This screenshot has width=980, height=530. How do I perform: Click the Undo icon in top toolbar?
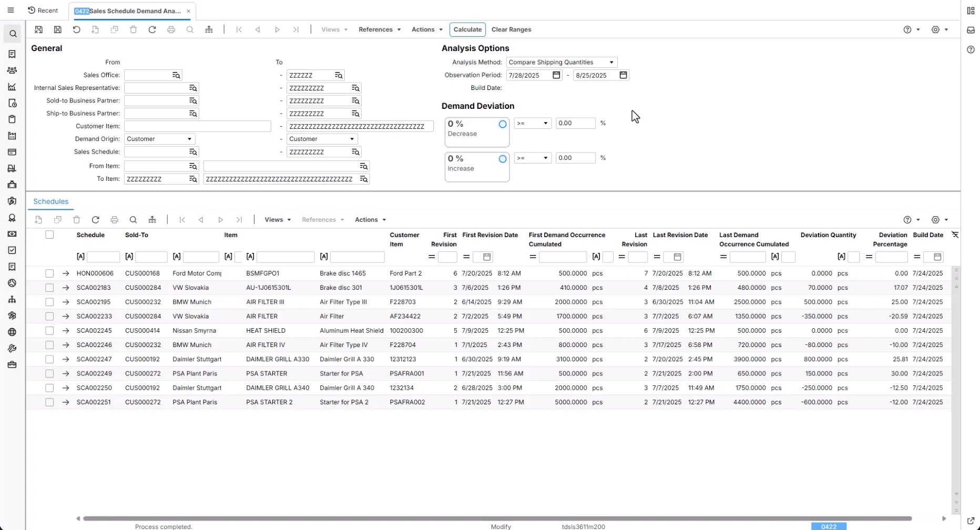click(77, 29)
